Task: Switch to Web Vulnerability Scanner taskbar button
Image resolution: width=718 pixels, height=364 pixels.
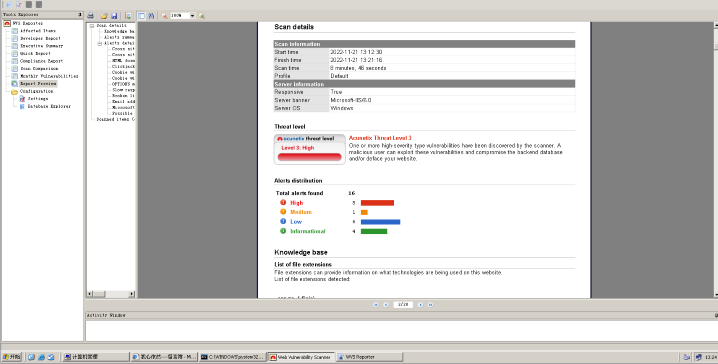Action: point(300,357)
